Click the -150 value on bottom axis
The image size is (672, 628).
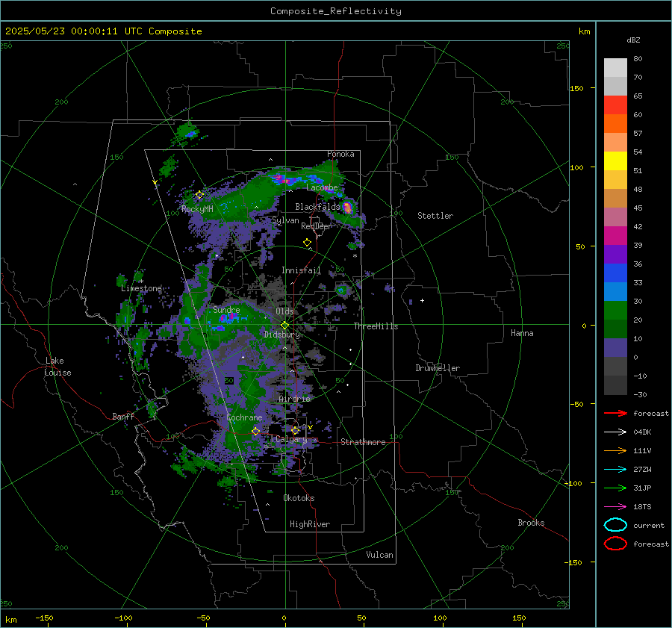[44, 618]
